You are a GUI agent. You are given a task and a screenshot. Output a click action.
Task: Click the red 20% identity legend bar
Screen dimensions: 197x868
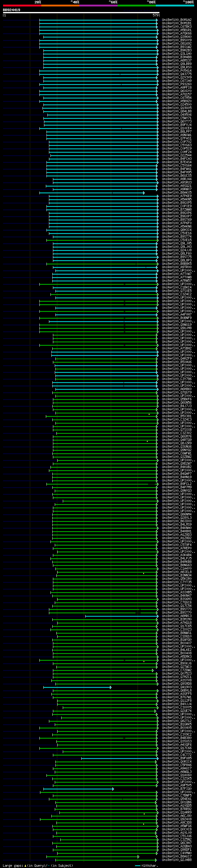[22, 6]
